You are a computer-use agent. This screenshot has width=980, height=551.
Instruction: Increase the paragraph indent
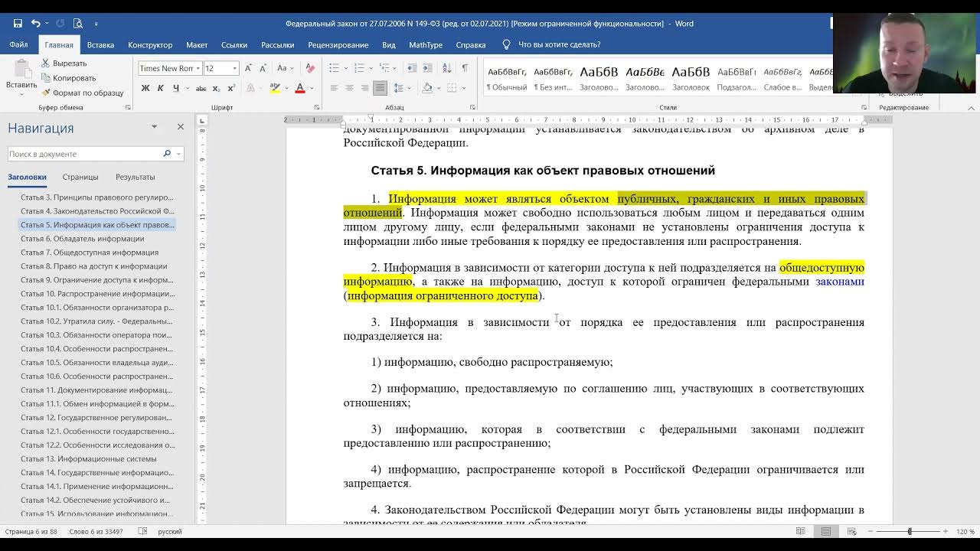pos(428,68)
